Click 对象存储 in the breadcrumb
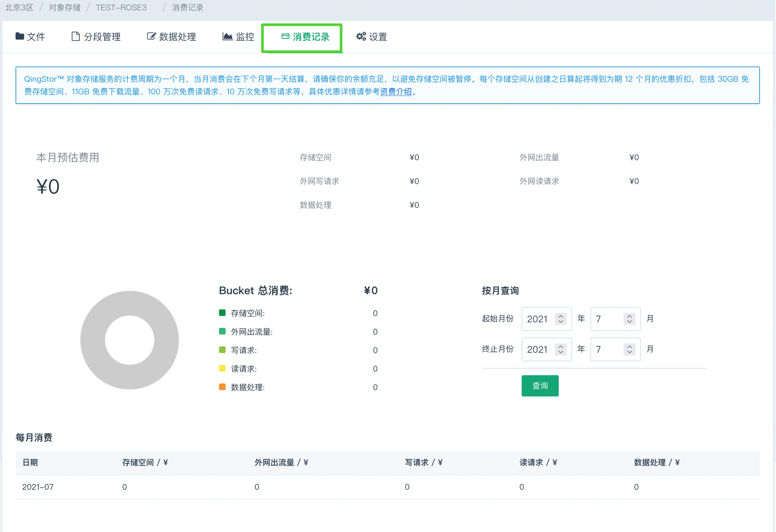 64,7
